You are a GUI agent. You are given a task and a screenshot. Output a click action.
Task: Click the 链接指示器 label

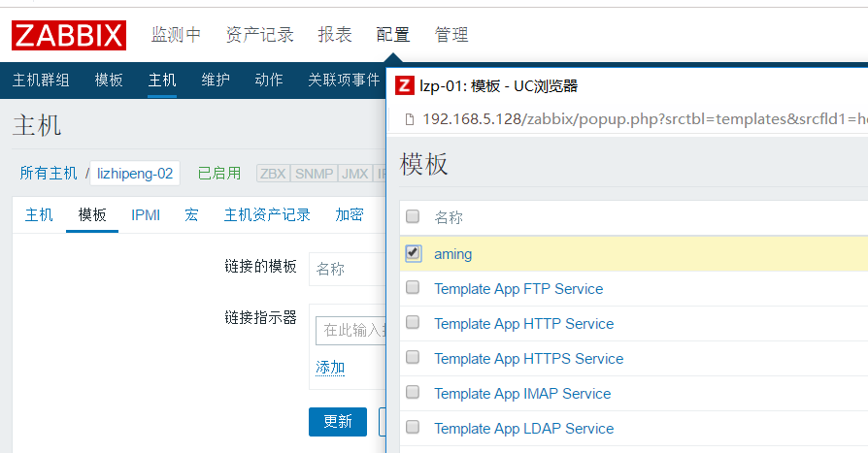[x=261, y=317]
